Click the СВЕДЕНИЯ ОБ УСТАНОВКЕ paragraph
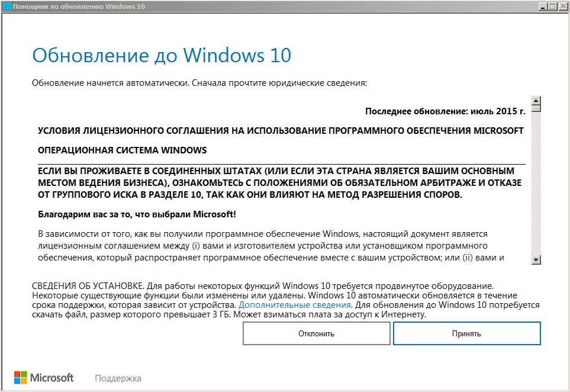Screen dimensions: 570x392 286,300
